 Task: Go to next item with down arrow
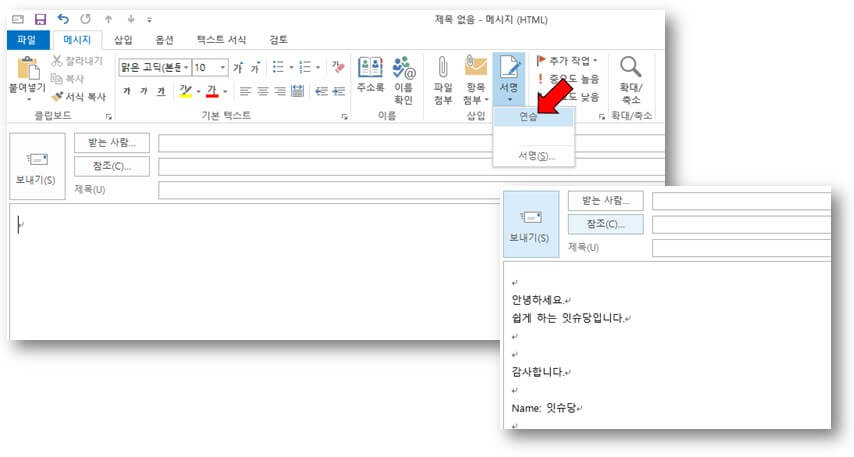[131, 20]
